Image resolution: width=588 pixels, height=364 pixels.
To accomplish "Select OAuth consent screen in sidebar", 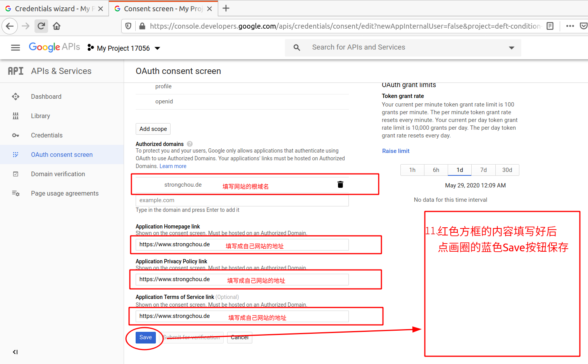I will 62,155.
